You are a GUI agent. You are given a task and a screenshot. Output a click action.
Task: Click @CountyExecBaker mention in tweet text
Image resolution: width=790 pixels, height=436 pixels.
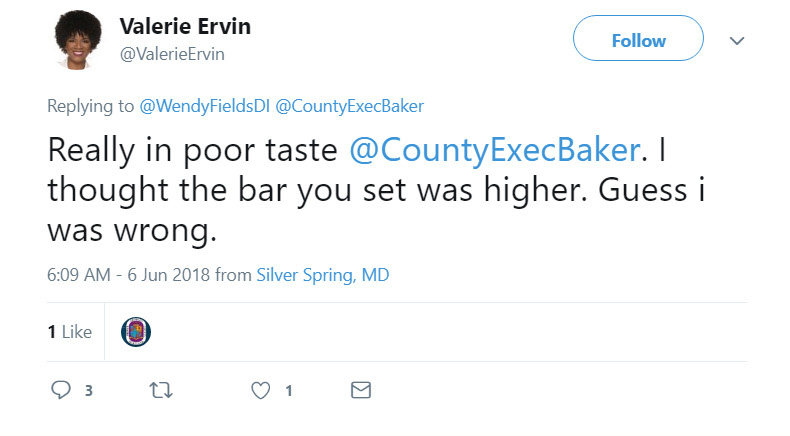pos(494,149)
